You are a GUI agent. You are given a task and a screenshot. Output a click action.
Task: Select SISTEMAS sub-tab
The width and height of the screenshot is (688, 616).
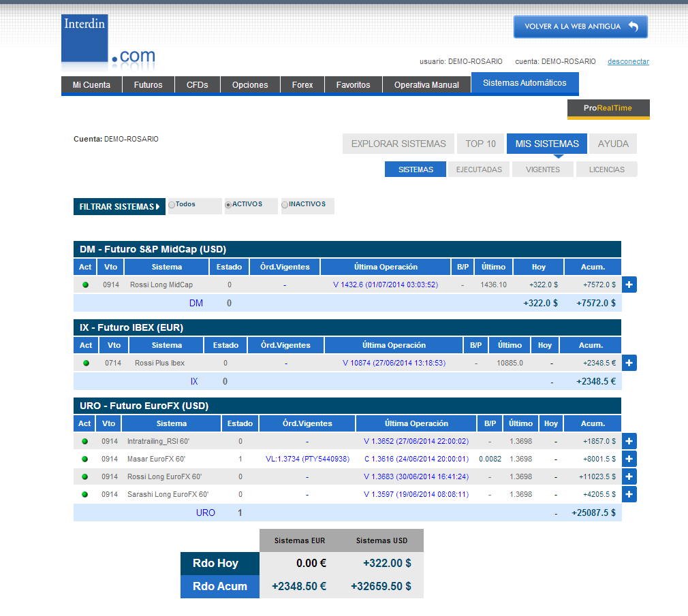click(416, 169)
